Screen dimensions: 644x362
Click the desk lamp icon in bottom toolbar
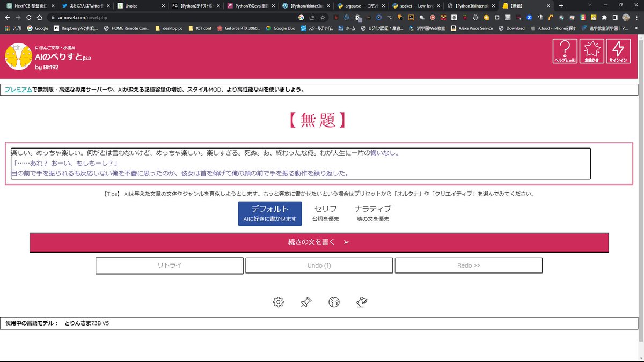[362, 302]
